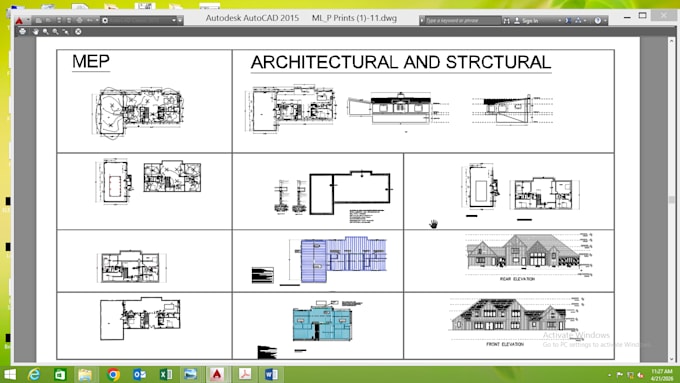The image size is (680, 383).
Task: Select the Pan hand tool
Action: [36, 31]
